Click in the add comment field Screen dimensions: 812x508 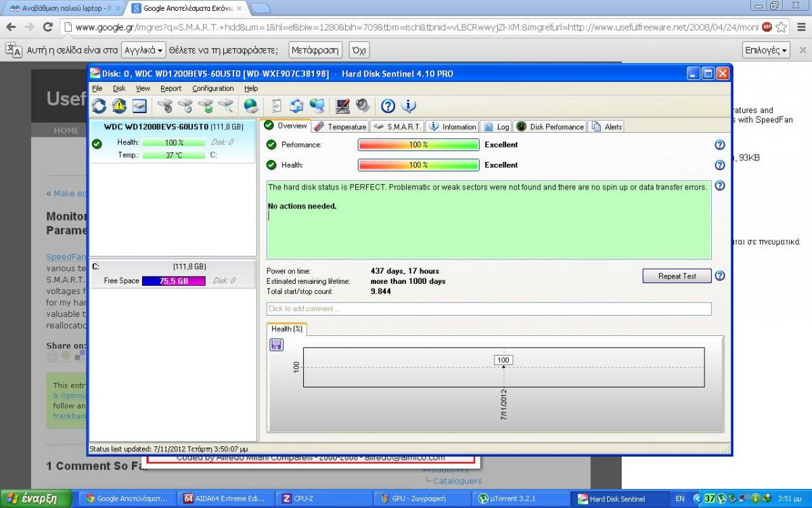[489, 309]
